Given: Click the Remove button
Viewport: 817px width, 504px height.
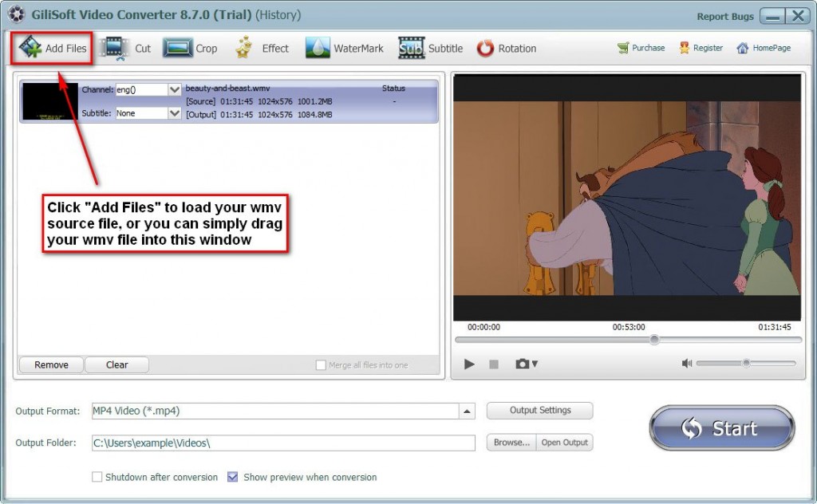Looking at the screenshot, I should tap(51, 365).
